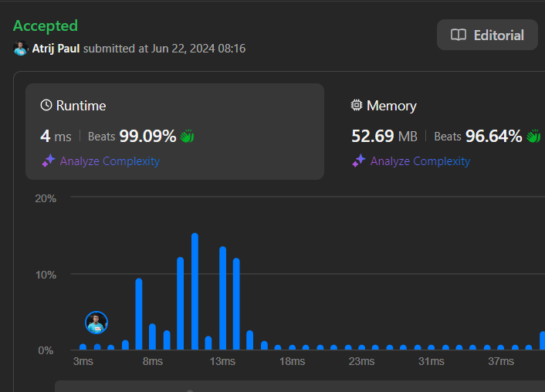Click the 23ms axis label
Image resolution: width=545 pixels, height=392 pixels.
point(361,361)
